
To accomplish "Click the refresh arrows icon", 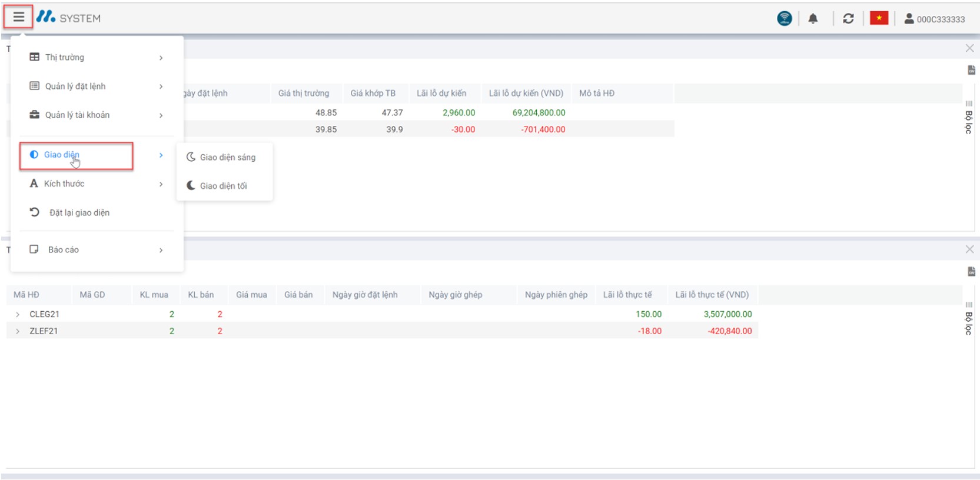I will coord(848,19).
